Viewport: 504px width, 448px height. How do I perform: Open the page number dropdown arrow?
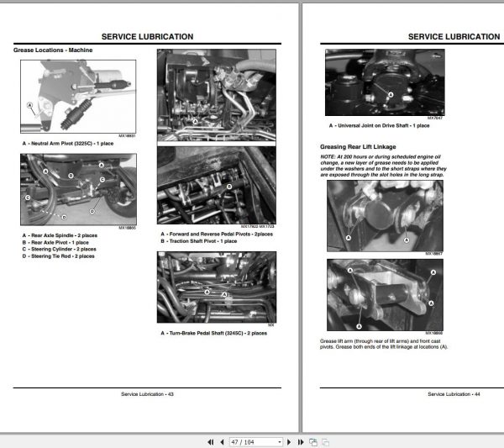[280, 442]
